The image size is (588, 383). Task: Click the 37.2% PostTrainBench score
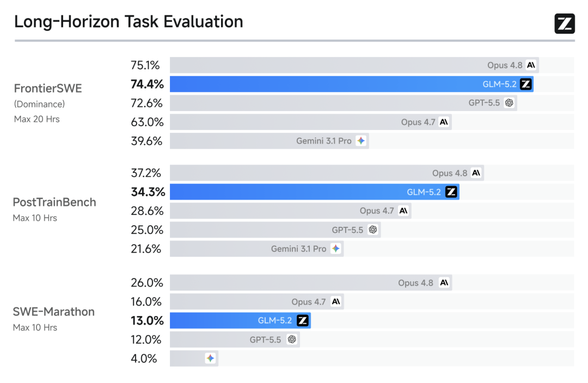coord(146,173)
